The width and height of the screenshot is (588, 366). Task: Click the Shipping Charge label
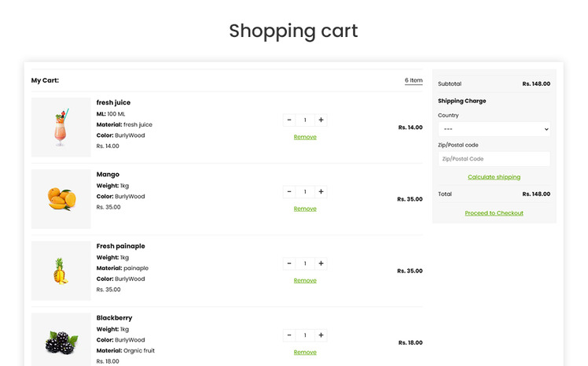[x=462, y=101]
